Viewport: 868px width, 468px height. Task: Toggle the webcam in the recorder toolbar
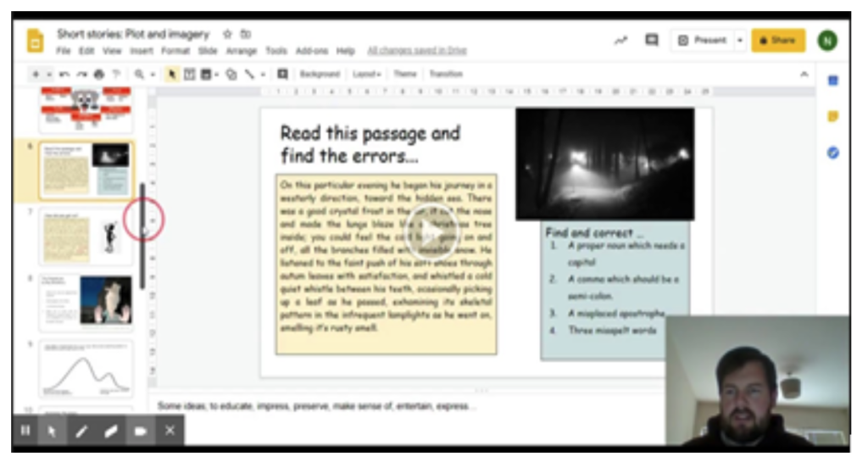tap(140, 432)
